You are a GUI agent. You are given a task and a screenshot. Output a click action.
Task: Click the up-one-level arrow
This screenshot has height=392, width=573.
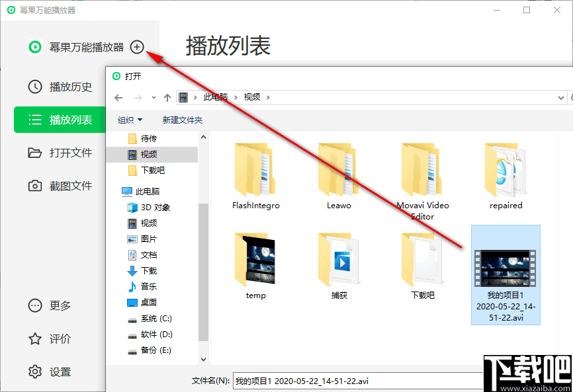pos(167,97)
